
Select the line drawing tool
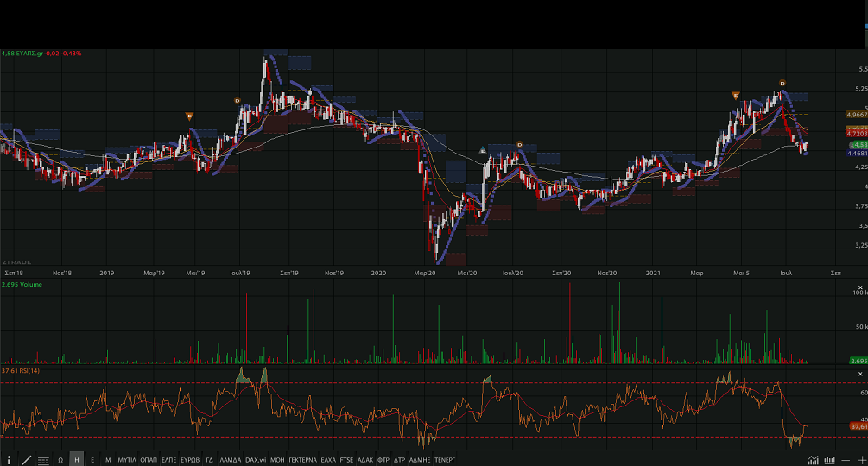click(x=26, y=460)
